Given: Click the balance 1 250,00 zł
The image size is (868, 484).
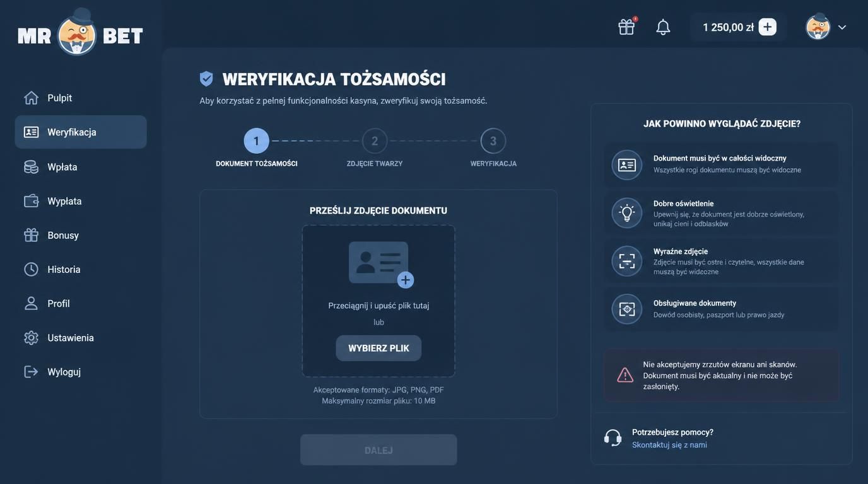Looking at the screenshot, I should coord(728,27).
